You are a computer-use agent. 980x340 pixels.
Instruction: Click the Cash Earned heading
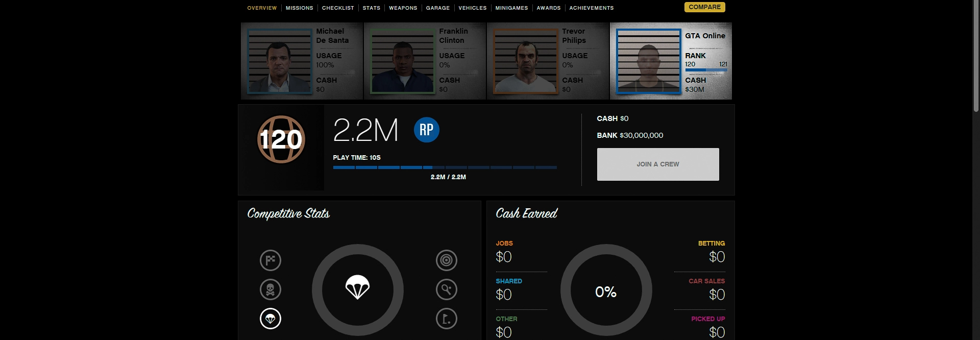[x=527, y=213]
